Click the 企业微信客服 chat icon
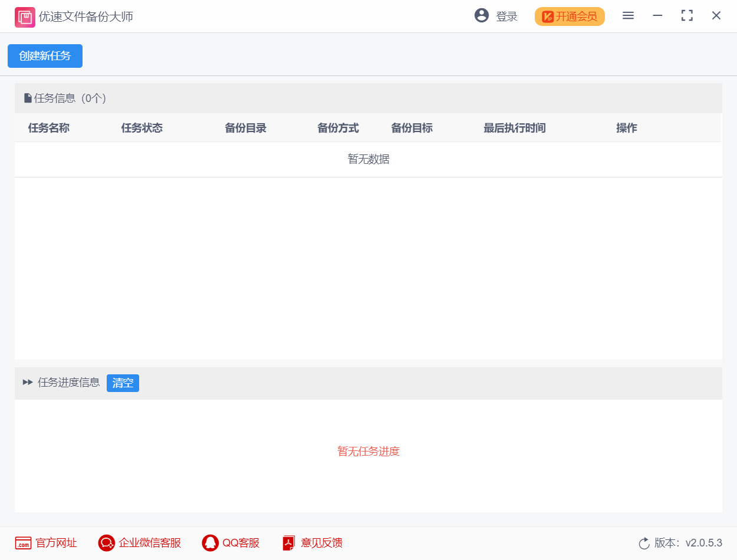Viewport: 737px width, 560px height. click(x=107, y=543)
